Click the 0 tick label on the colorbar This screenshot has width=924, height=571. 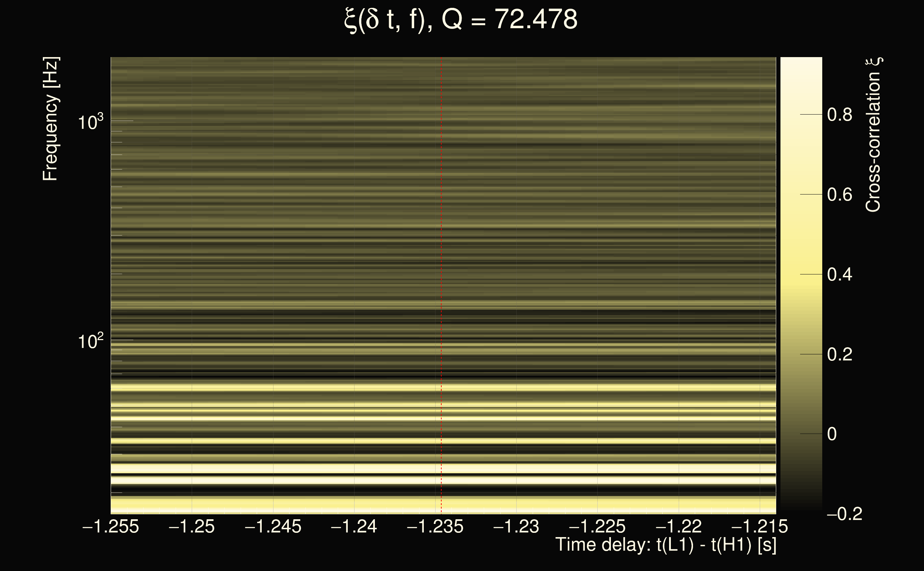tap(832, 434)
